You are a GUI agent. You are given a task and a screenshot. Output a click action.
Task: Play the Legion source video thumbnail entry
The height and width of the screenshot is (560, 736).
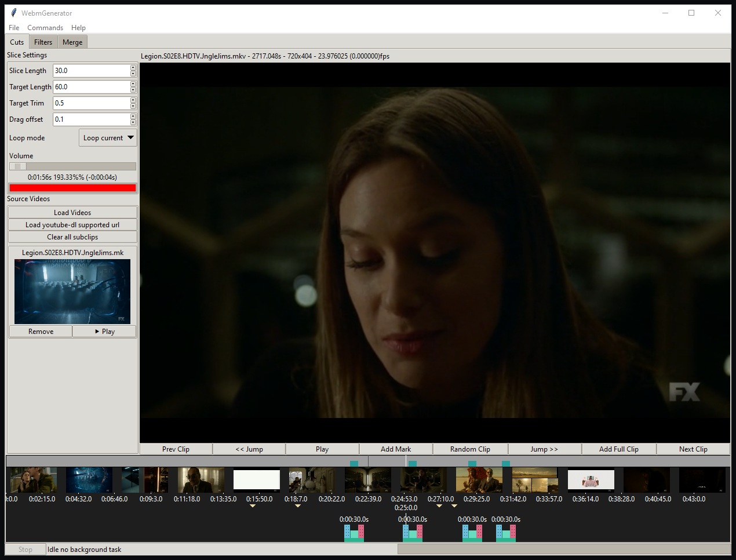click(104, 332)
